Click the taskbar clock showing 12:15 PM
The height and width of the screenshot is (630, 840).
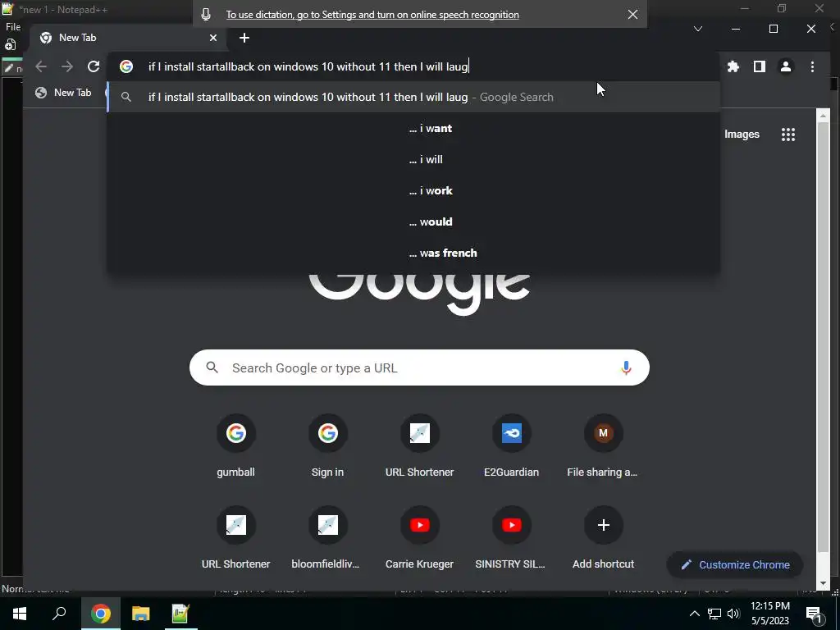coord(769,614)
